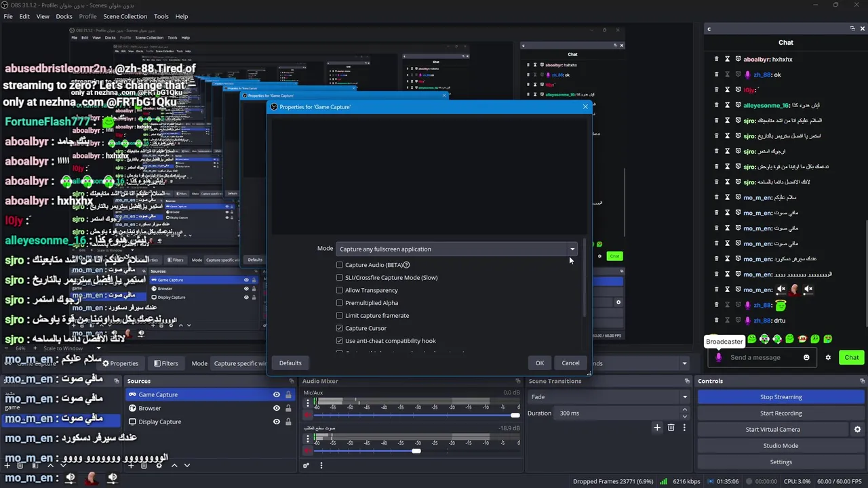The image size is (868, 488).
Task: Click the 'Send a message' chat input
Action: coord(761,357)
